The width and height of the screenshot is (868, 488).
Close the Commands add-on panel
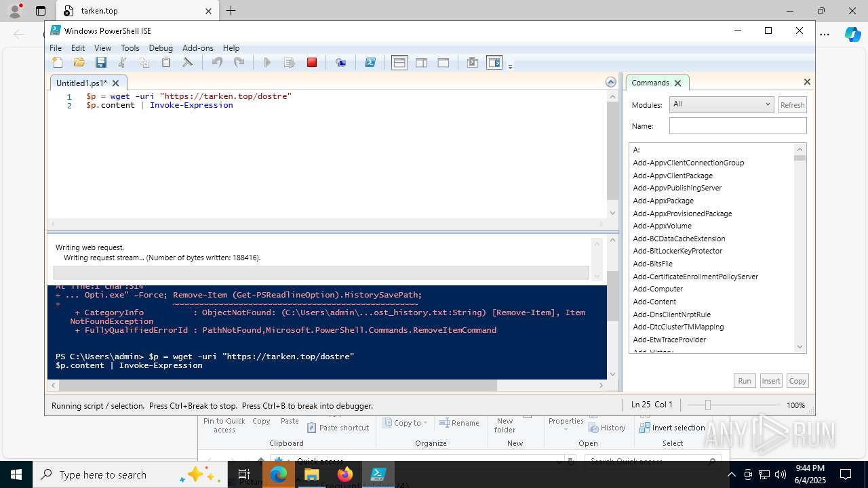coord(807,82)
